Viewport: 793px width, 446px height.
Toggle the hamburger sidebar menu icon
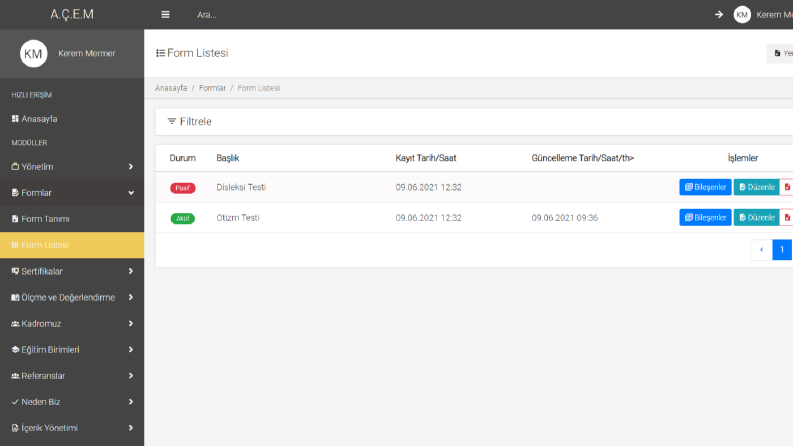165,15
